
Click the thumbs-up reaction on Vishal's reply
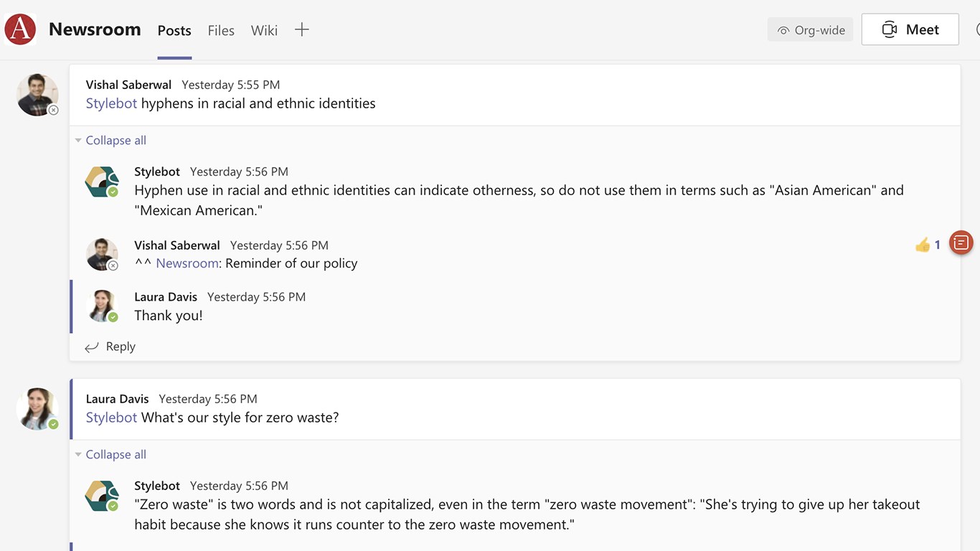coord(923,245)
